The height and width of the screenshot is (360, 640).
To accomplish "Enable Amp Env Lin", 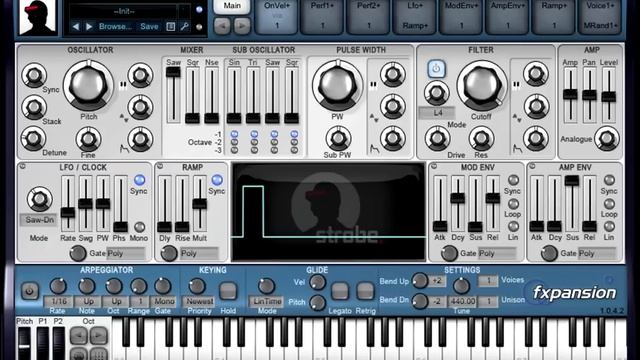I will coord(609,227).
